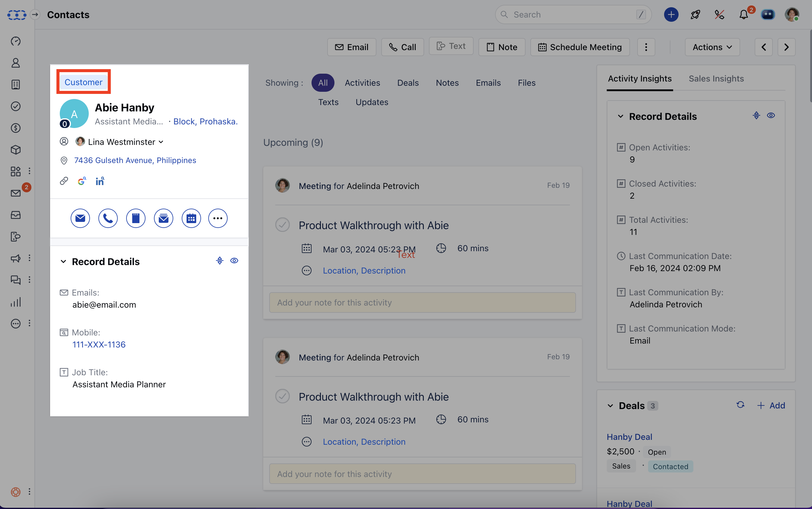The height and width of the screenshot is (509, 812).
Task: Click the Schedule Meeting button
Action: 580,47
